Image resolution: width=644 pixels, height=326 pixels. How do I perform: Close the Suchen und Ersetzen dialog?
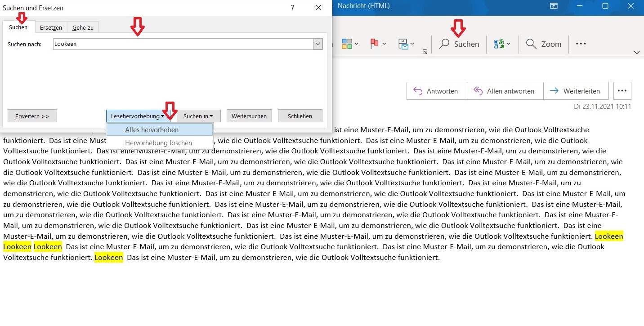[x=318, y=8]
